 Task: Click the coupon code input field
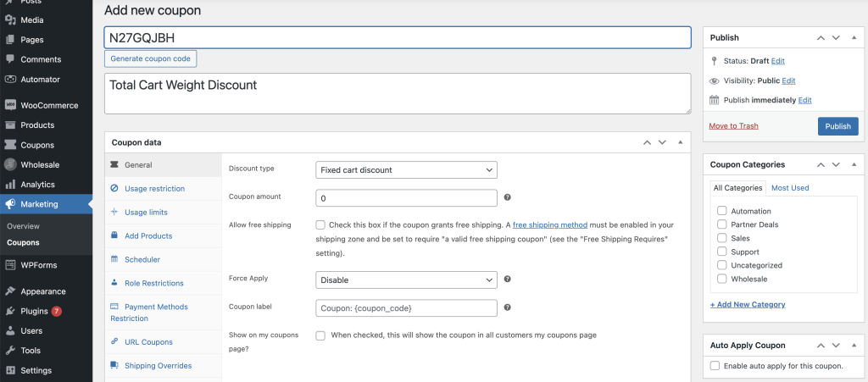[398, 37]
